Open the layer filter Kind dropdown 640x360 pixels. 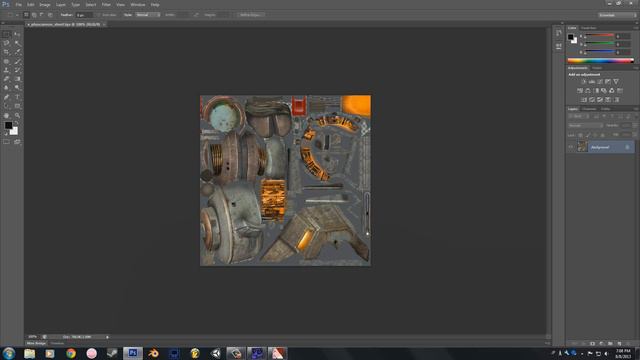[x=578, y=116]
